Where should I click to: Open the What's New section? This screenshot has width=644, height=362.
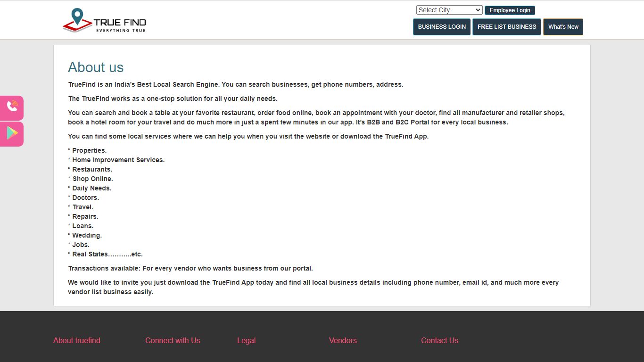point(563,27)
